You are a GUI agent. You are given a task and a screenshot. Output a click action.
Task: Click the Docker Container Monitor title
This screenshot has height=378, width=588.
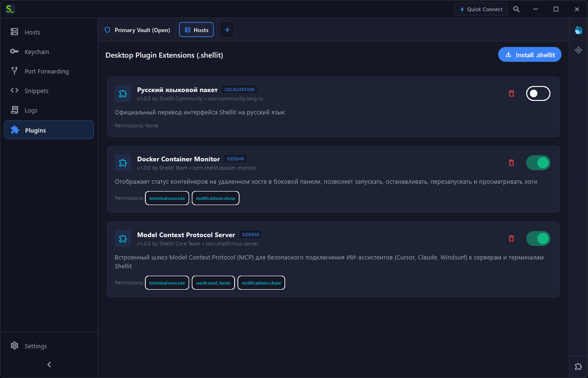click(x=178, y=159)
